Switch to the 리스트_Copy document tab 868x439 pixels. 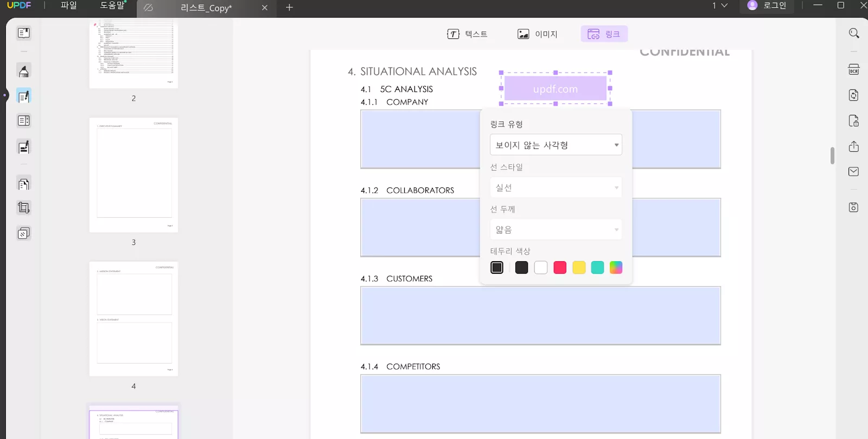point(206,8)
